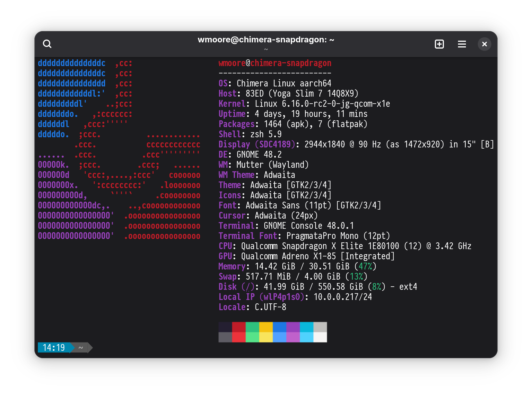Click the Swap line 517.71 MiB
Screen dimensions: 532x396
click(x=293, y=277)
